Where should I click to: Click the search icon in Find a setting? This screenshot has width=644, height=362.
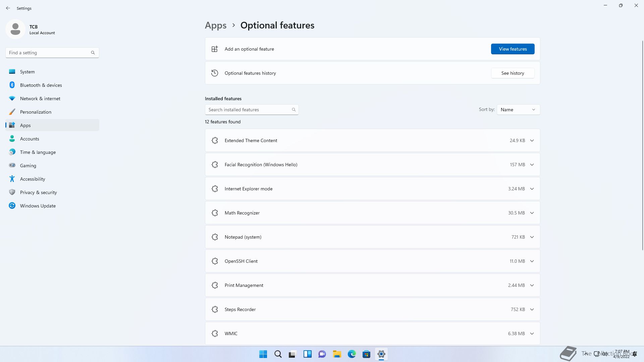click(x=93, y=53)
